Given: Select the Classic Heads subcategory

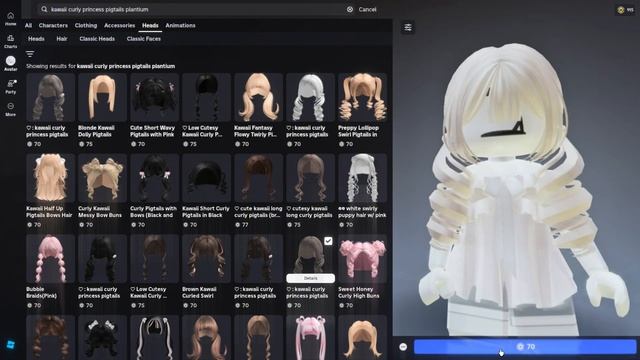Looking at the screenshot, I should click(x=97, y=39).
